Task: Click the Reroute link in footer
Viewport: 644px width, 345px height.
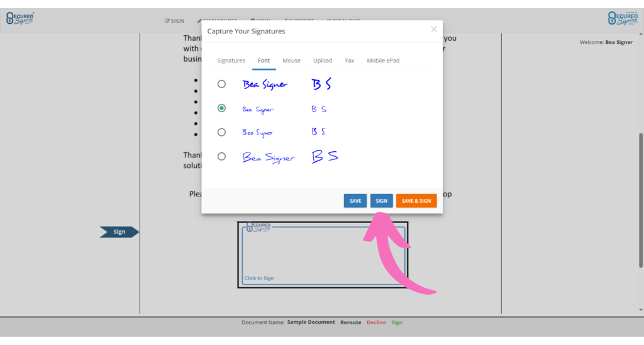Action: [351, 322]
